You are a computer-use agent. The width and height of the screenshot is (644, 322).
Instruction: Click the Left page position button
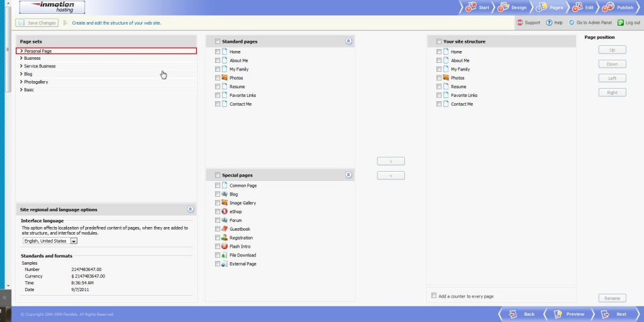[x=612, y=78]
